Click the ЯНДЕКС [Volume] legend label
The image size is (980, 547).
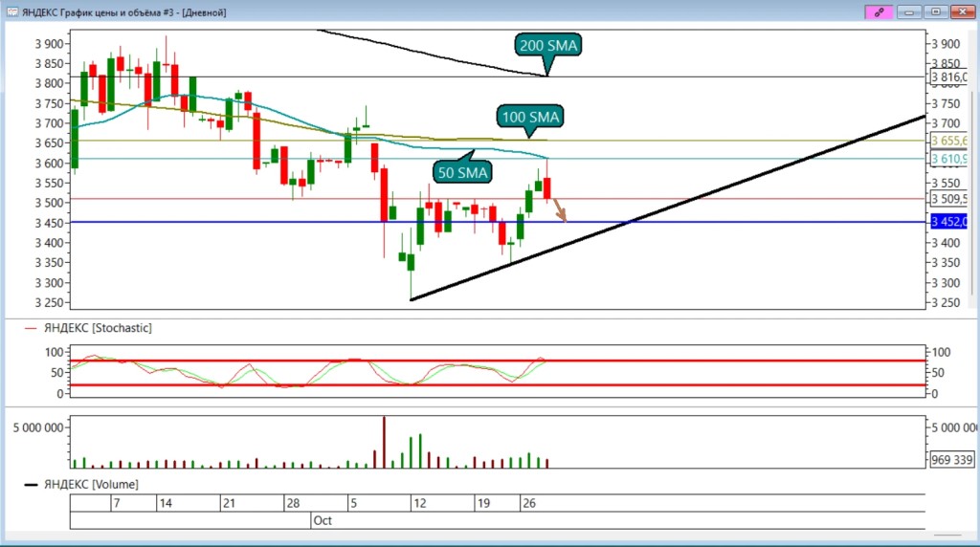pos(91,484)
